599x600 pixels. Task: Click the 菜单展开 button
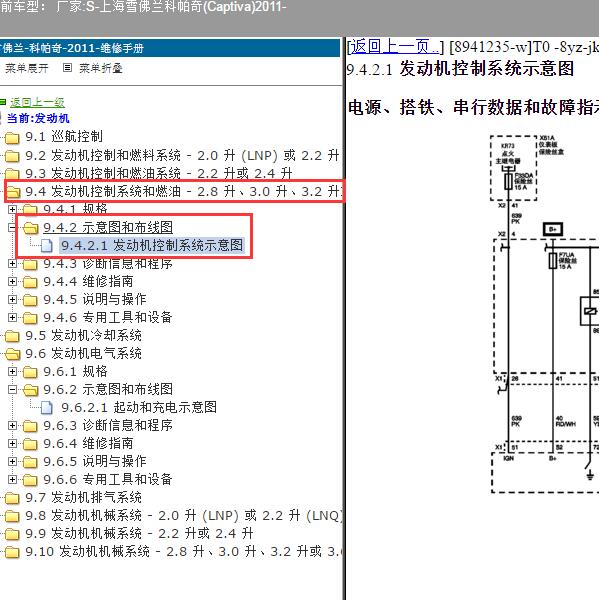pos(26,68)
